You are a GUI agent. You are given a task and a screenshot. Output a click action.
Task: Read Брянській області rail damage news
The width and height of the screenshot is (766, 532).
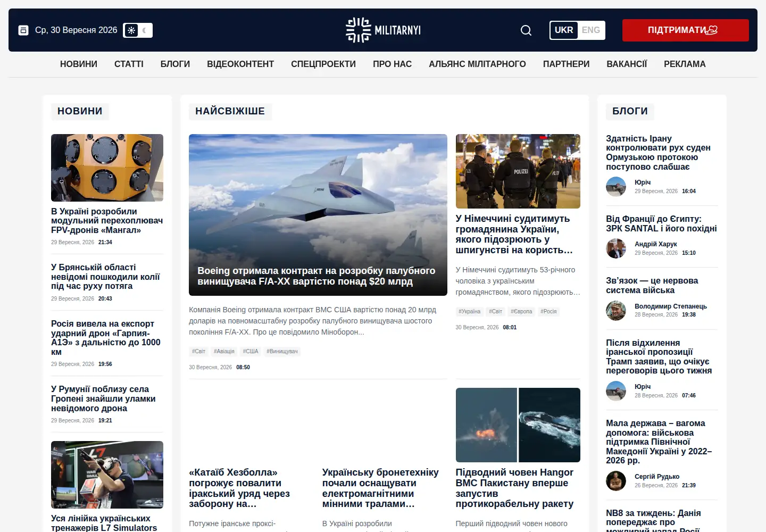[x=105, y=277]
